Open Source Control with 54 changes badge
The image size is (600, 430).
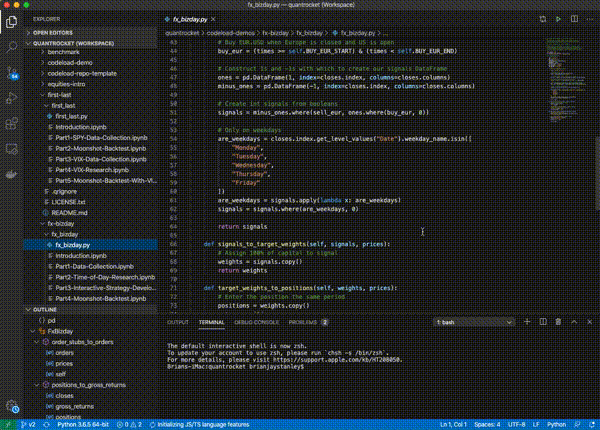point(12,72)
